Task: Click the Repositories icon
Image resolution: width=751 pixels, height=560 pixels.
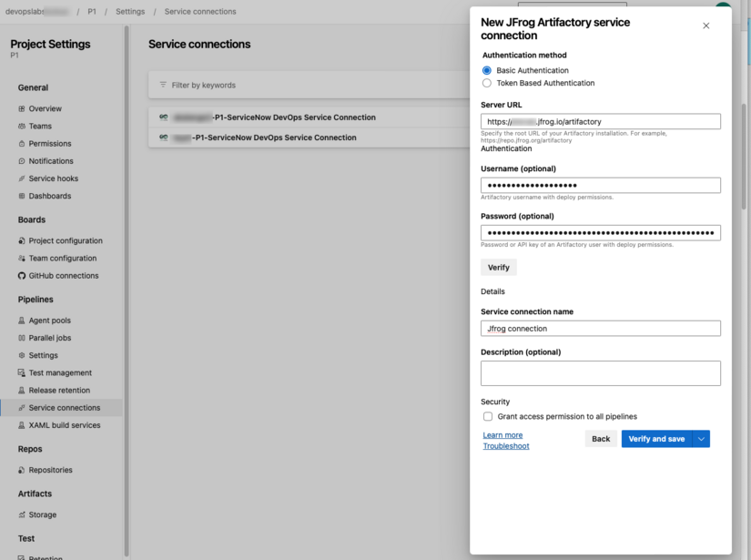Action: 22,471
